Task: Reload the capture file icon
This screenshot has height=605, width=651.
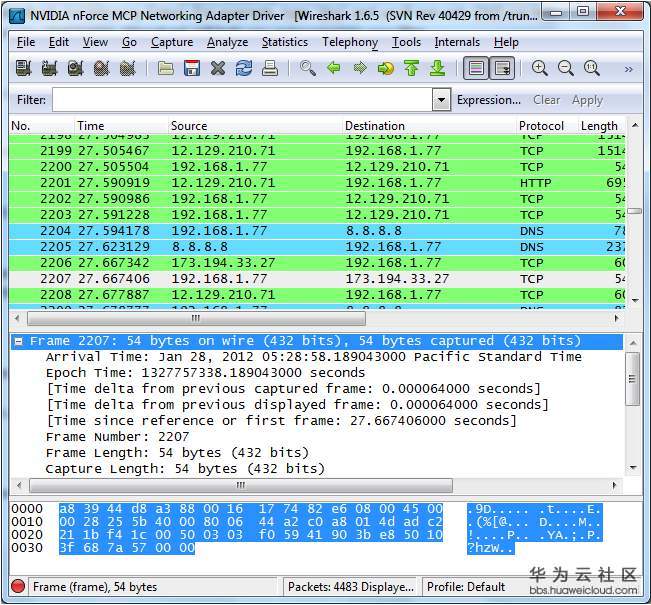Action: 244,68
